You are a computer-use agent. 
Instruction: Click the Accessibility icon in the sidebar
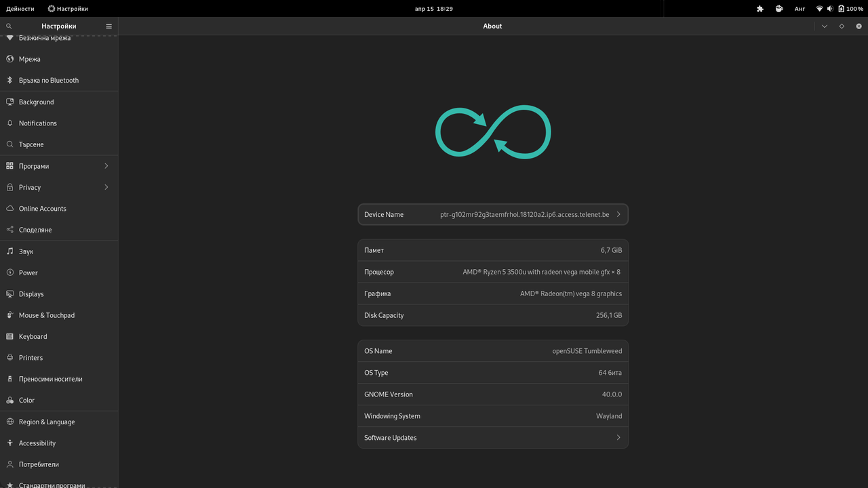(9, 443)
